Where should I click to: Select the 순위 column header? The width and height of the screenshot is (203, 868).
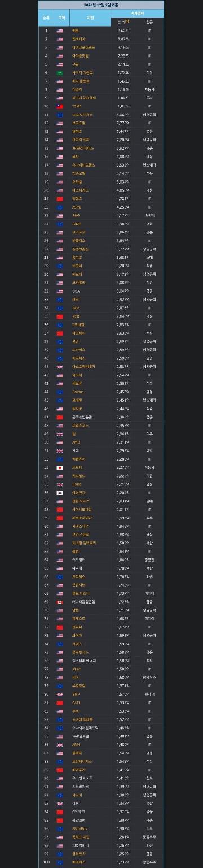point(46,18)
